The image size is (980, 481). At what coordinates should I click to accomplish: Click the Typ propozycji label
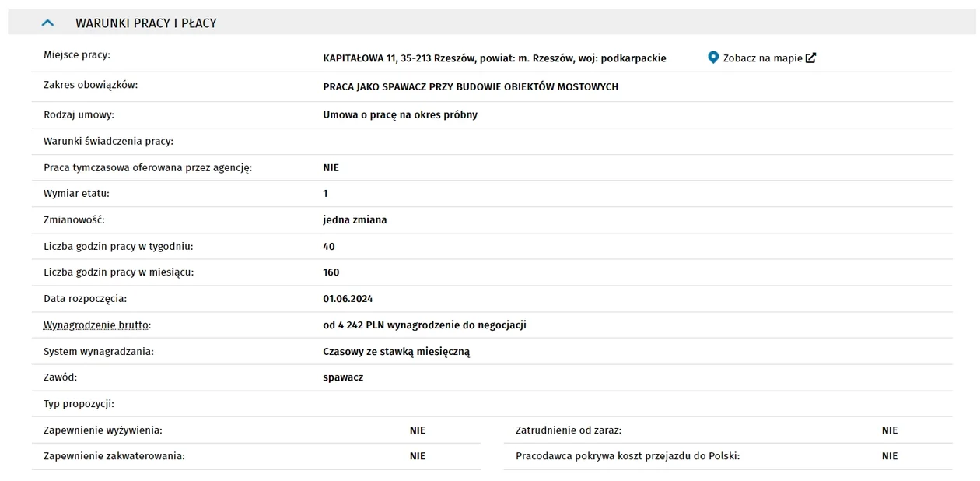pyautogui.click(x=79, y=404)
